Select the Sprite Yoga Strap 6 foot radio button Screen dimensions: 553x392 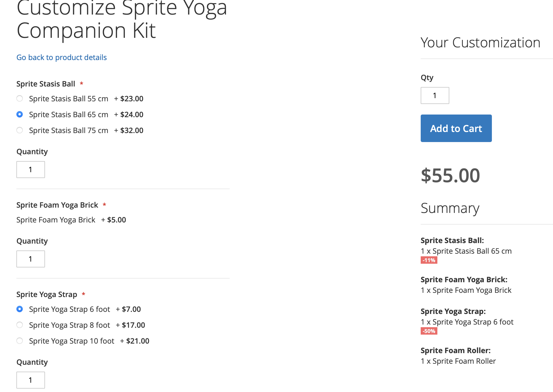20,309
